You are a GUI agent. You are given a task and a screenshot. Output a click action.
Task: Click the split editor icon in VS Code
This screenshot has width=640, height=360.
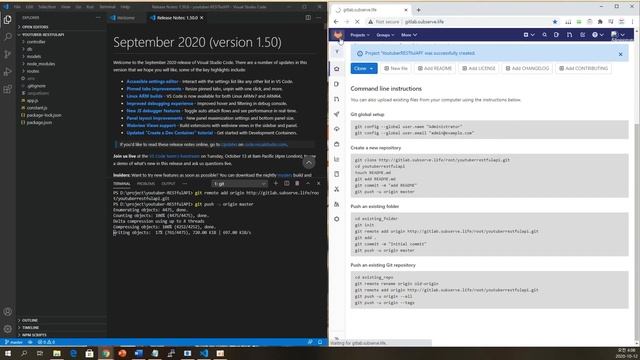click(308, 18)
